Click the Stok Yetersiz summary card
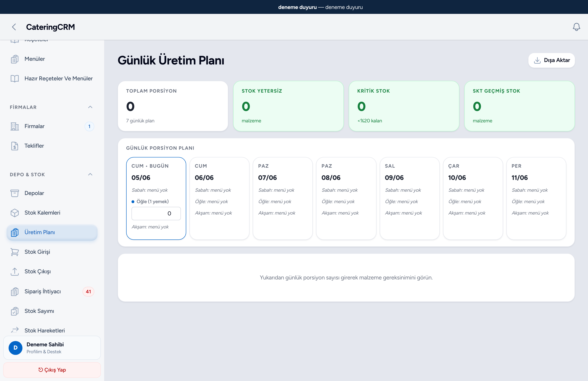This screenshot has height=381, width=588. [x=288, y=106]
